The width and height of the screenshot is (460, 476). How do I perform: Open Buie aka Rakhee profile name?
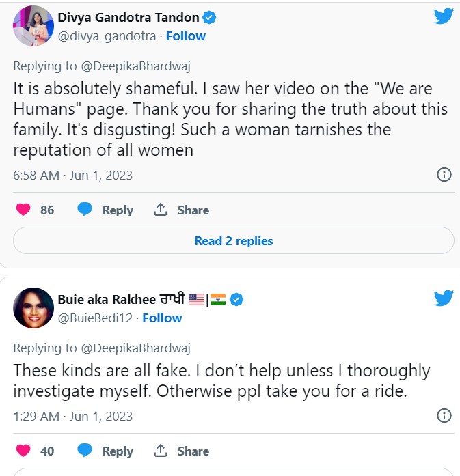pos(121,299)
